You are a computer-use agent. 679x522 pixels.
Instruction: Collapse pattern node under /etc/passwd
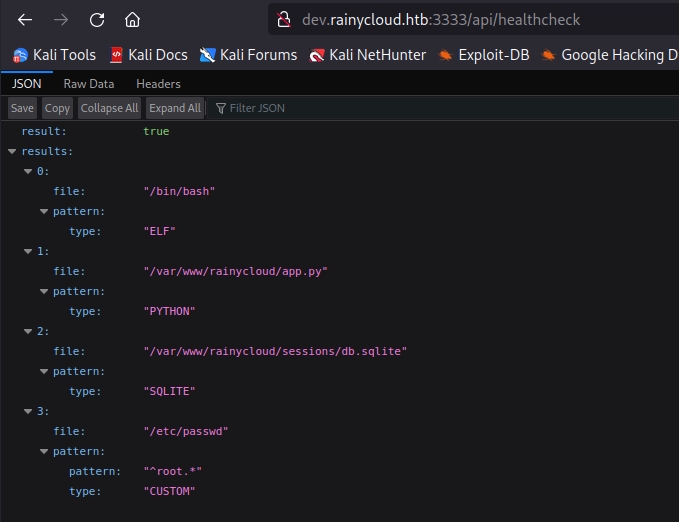[x=44, y=451]
